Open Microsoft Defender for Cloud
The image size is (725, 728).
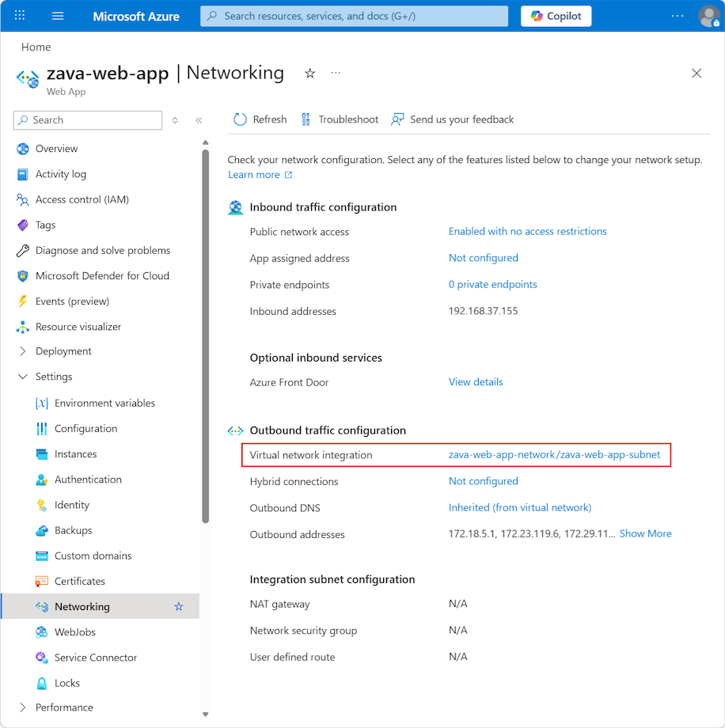(x=102, y=276)
